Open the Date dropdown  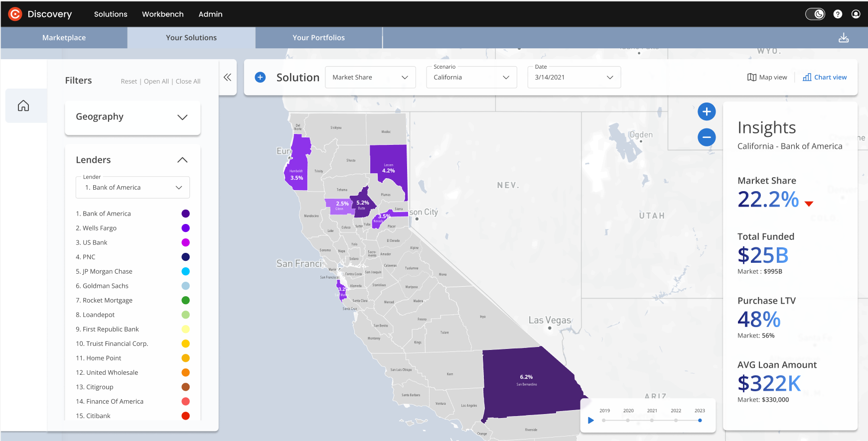tap(574, 77)
